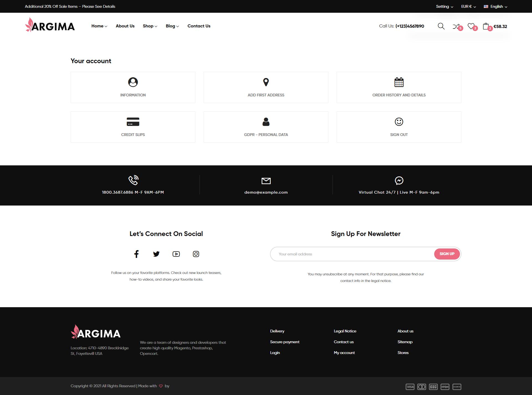This screenshot has height=395, width=532.
Task: Open the Blog menu dropdown
Action: click(172, 26)
